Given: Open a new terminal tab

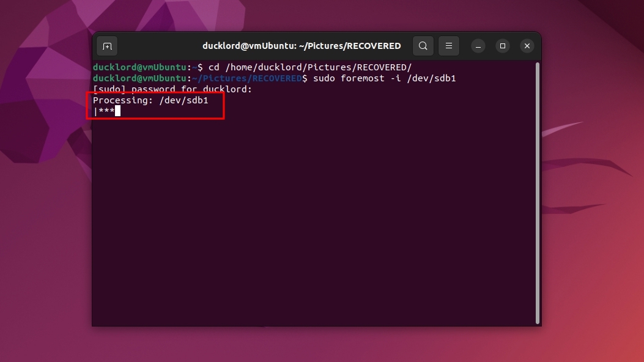Looking at the screenshot, I should [x=107, y=46].
